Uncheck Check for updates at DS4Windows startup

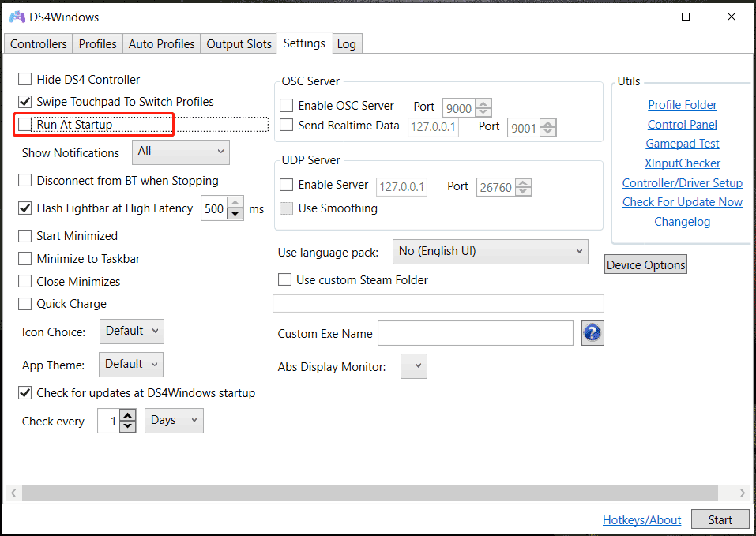click(x=24, y=393)
